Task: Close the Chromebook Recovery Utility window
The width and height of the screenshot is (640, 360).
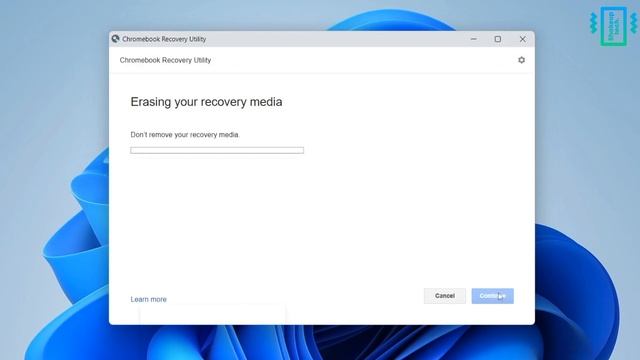Action: tap(522, 39)
